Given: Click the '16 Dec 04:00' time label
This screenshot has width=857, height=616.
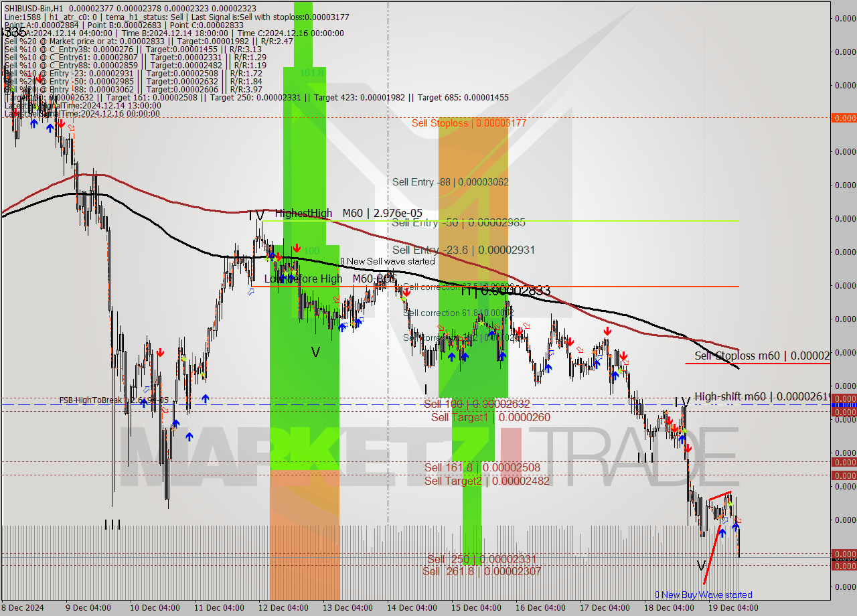Looking at the screenshot, I should [x=540, y=608].
